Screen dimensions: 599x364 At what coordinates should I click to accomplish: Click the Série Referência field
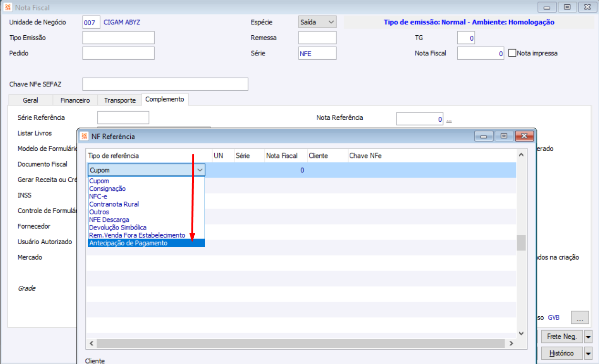(x=123, y=118)
